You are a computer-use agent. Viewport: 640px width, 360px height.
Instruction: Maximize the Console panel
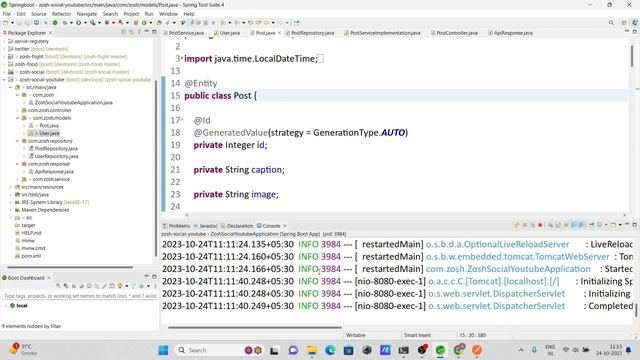coord(635,225)
